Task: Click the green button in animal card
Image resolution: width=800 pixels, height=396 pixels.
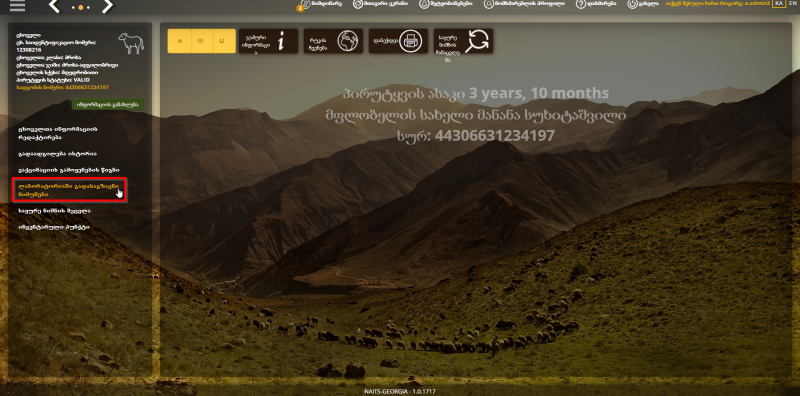Action: point(108,105)
